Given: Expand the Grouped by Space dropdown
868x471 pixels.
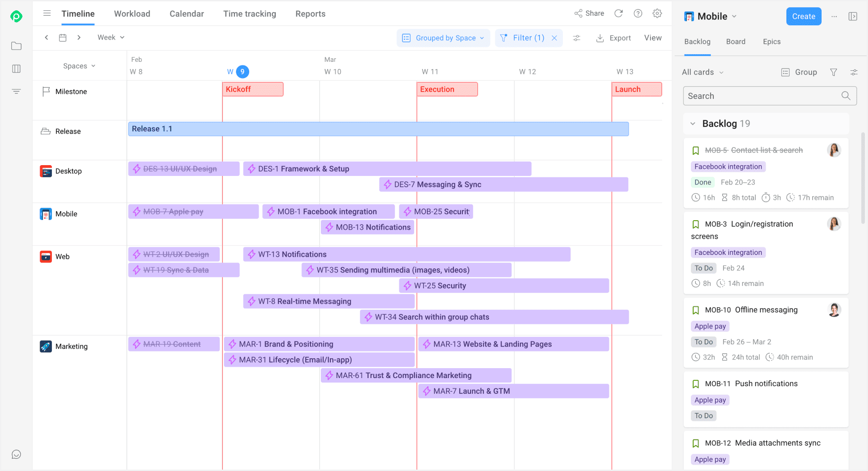Looking at the screenshot, I should tap(443, 38).
